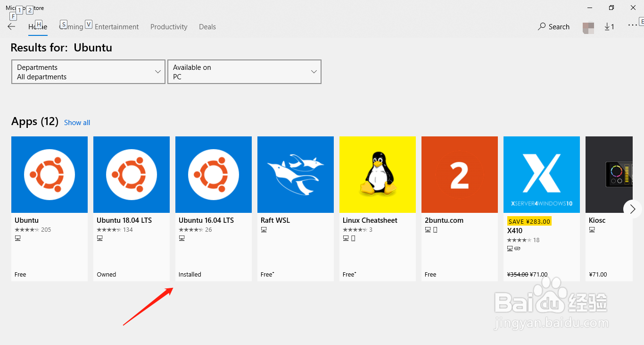
Task: Click the Linux Cheatsheet title
Action: (370, 220)
